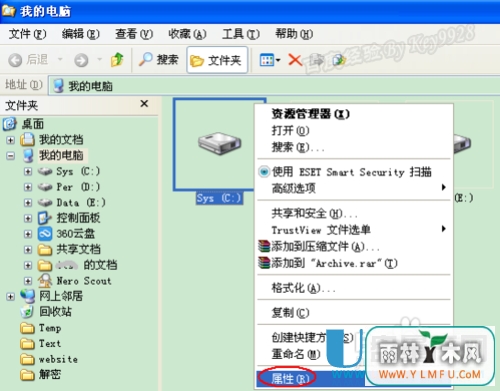
Task: Expand the 网上邻居 tree node
Action: [11, 296]
